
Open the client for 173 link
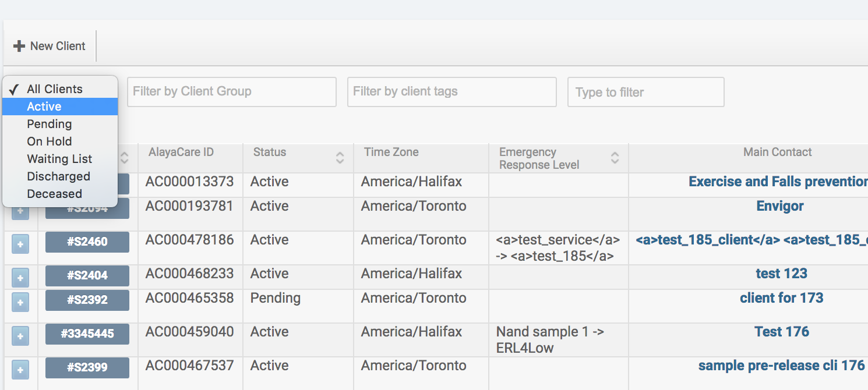[x=781, y=298]
